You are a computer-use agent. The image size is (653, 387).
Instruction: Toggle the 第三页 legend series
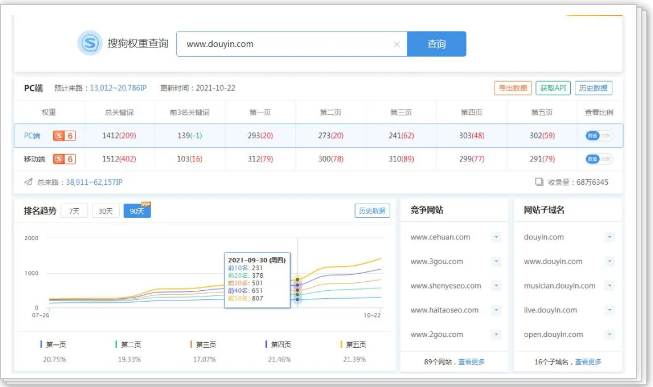pyautogui.click(x=203, y=345)
